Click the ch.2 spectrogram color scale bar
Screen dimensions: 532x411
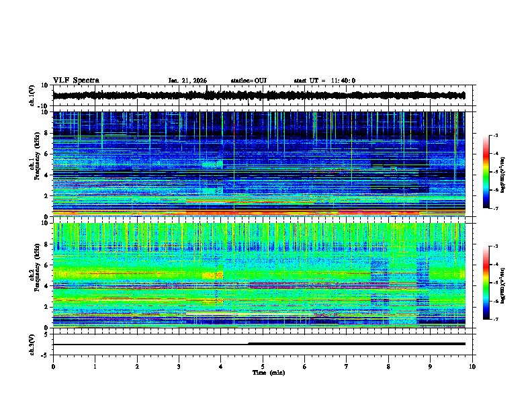tap(486, 283)
